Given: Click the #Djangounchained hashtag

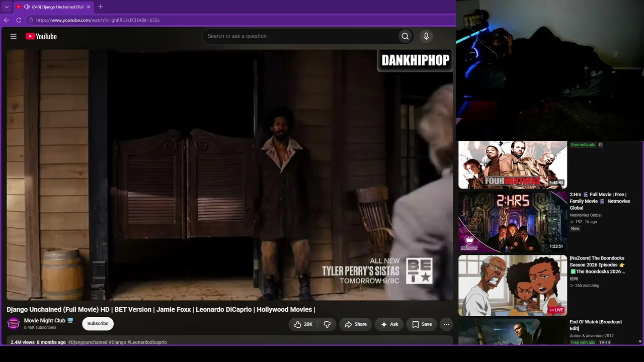Looking at the screenshot, I should point(88,342).
